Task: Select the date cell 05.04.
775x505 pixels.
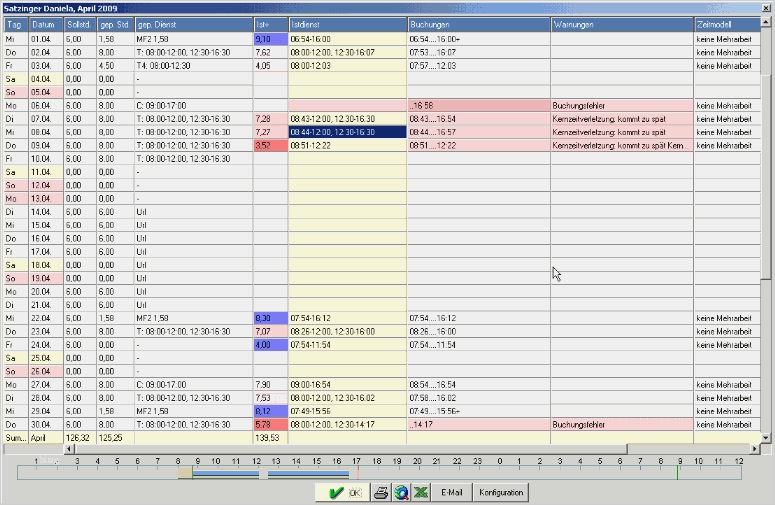Action: click(x=46, y=92)
